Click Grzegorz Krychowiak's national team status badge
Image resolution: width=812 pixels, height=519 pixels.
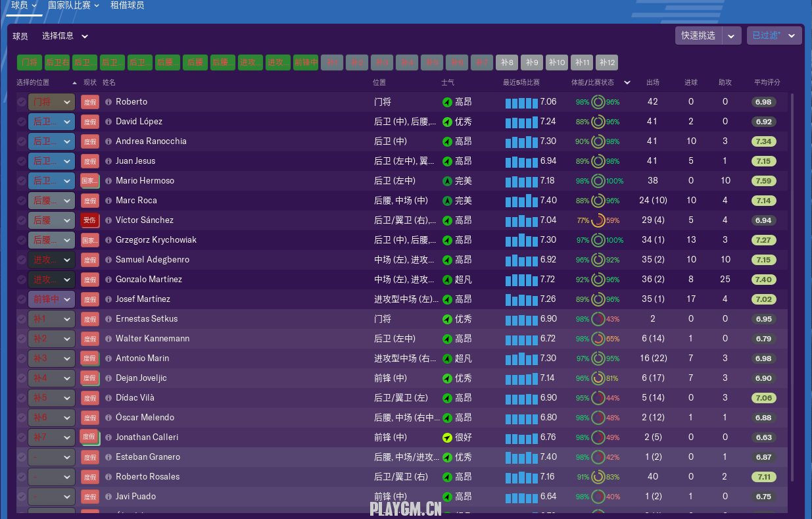pos(90,240)
